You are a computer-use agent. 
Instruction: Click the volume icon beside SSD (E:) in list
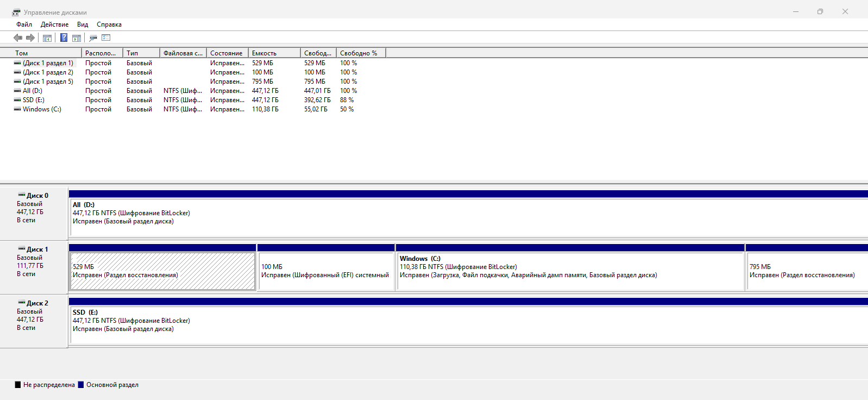click(17, 100)
